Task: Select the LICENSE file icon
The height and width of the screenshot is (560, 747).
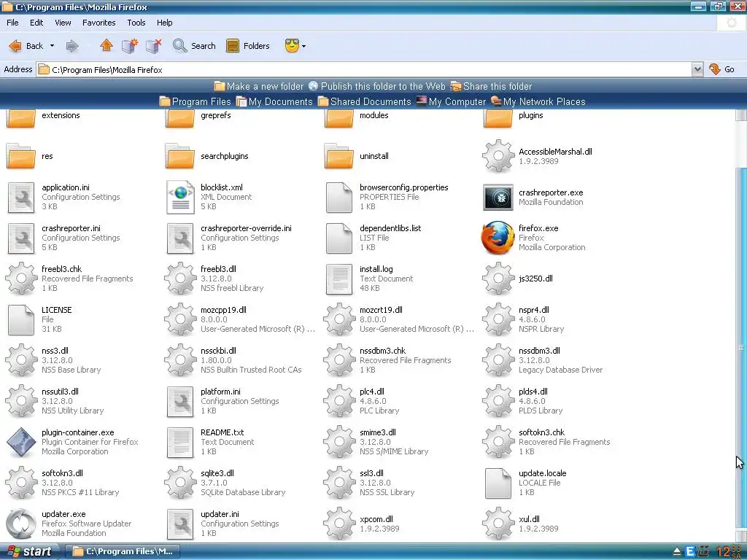Action: pos(21,319)
